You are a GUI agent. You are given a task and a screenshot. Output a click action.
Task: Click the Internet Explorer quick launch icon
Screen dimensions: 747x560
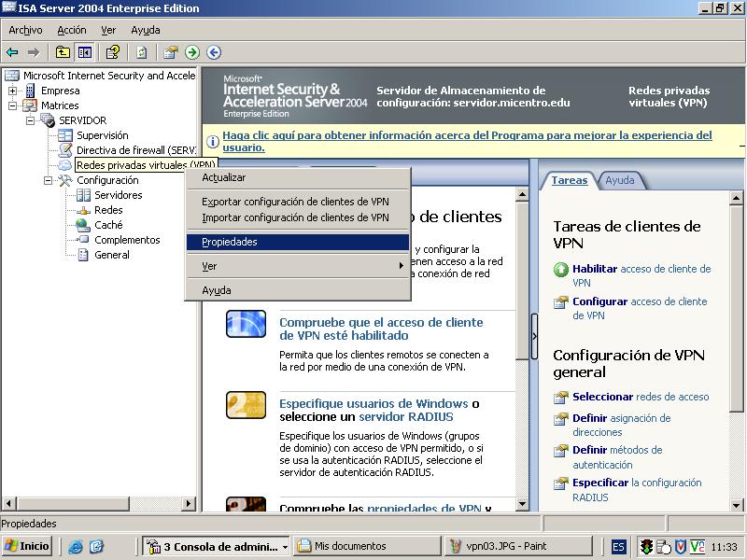point(76,546)
